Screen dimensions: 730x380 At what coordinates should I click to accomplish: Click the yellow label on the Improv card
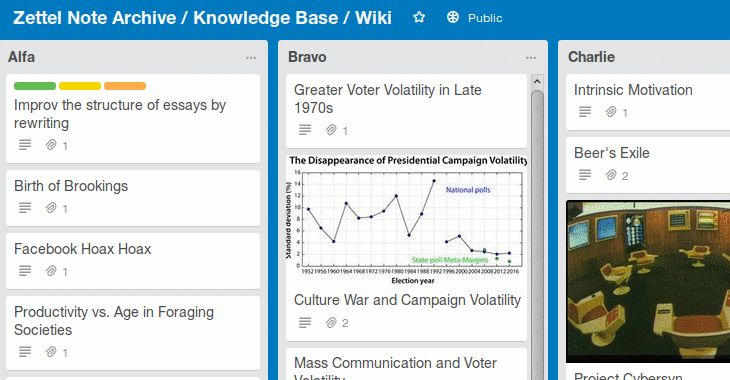80,86
